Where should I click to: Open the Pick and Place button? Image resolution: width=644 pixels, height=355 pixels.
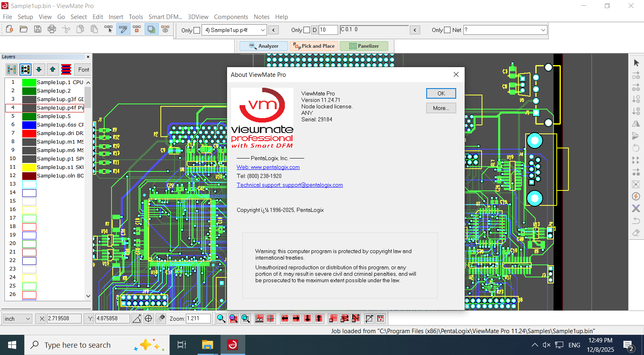314,46
